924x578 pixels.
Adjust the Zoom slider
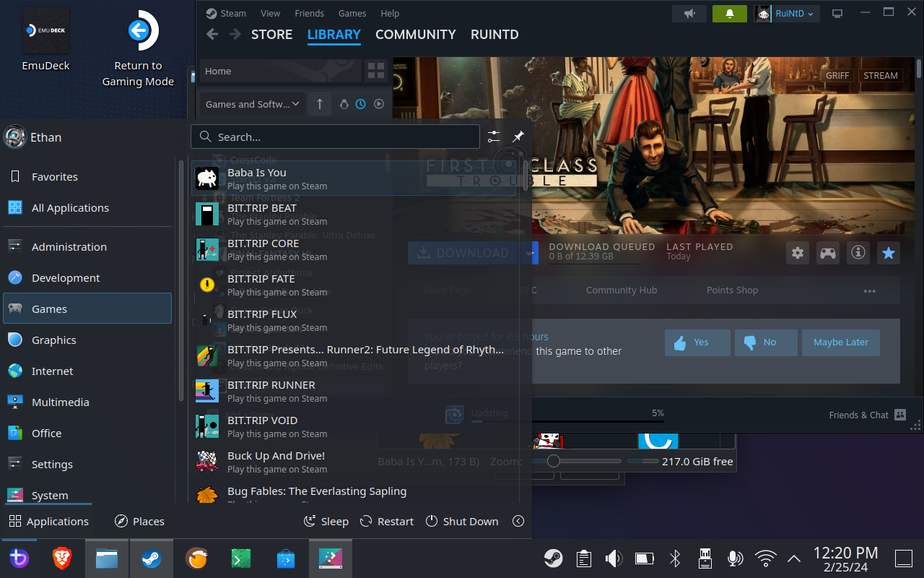coord(577,461)
